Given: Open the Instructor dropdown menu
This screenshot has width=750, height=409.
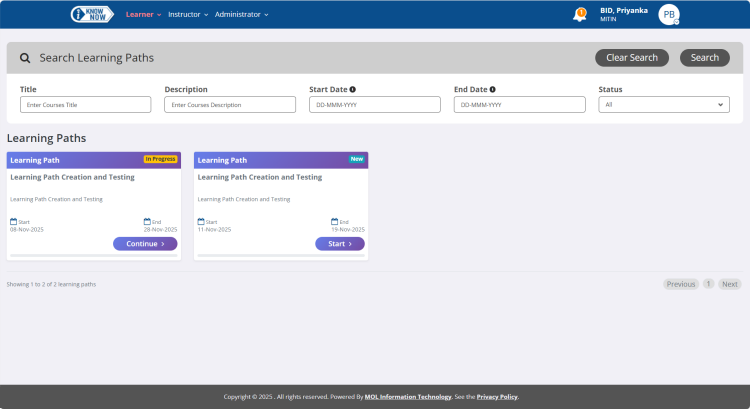Looking at the screenshot, I should (x=188, y=14).
